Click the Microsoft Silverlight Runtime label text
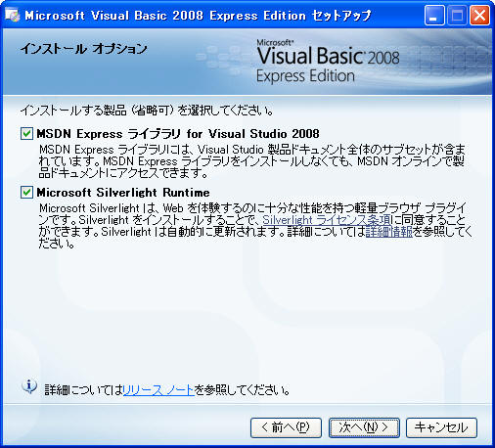The height and width of the screenshot is (448, 495). [x=123, y=193]
